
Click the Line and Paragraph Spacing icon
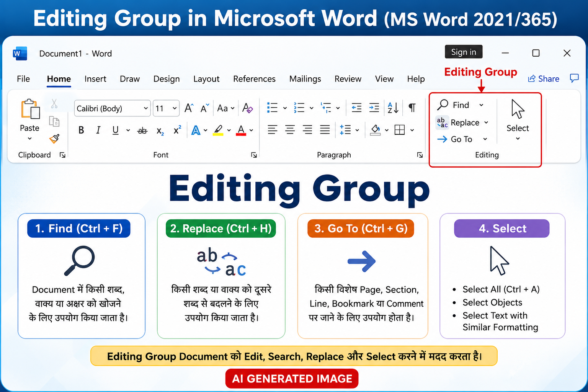click(345, 130)
